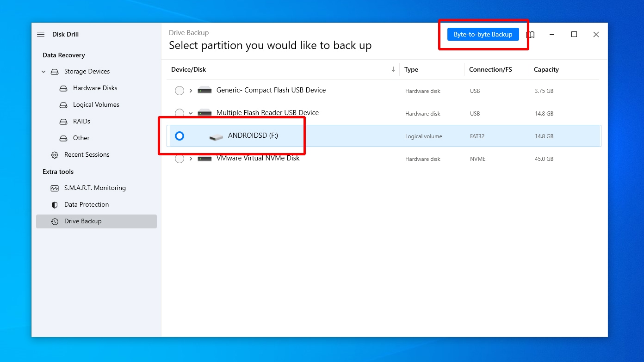Viewport: 644px width, 362px height.
Task: Click the Data Protection shield icon
Action: (x=55, y=205)
